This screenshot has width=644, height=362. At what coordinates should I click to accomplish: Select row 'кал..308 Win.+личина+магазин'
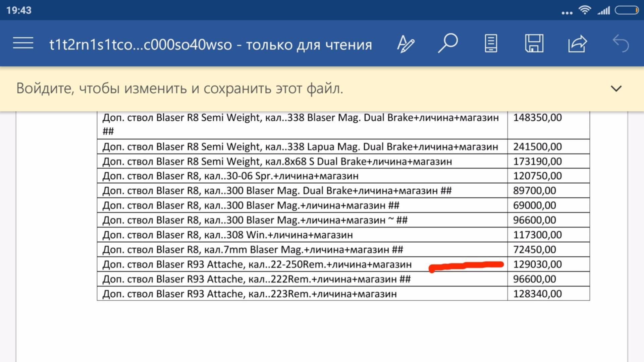(302, 235)
